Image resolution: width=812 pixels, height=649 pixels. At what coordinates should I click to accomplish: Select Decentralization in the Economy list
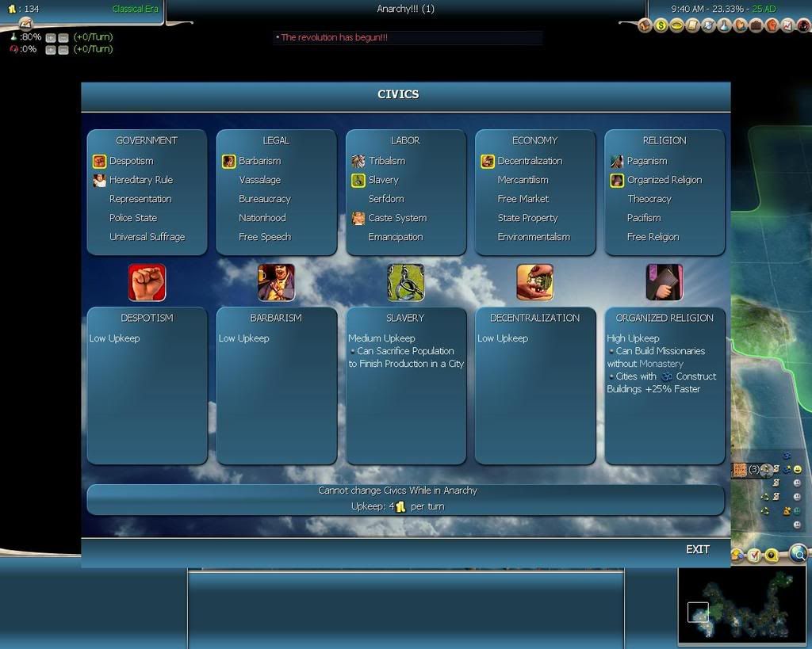click(x=530, y=161)
